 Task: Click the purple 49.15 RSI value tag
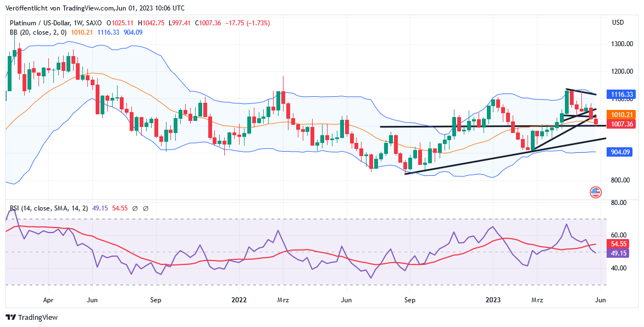pos(619,253)
